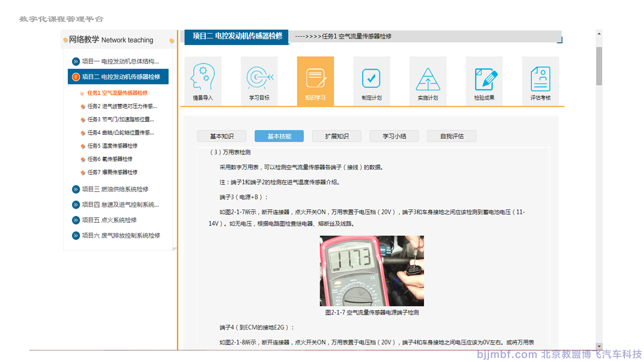Expand 项目一 电控发动机总体结构 section
Screen dimensions: 644x362
[x=76, y=62]
